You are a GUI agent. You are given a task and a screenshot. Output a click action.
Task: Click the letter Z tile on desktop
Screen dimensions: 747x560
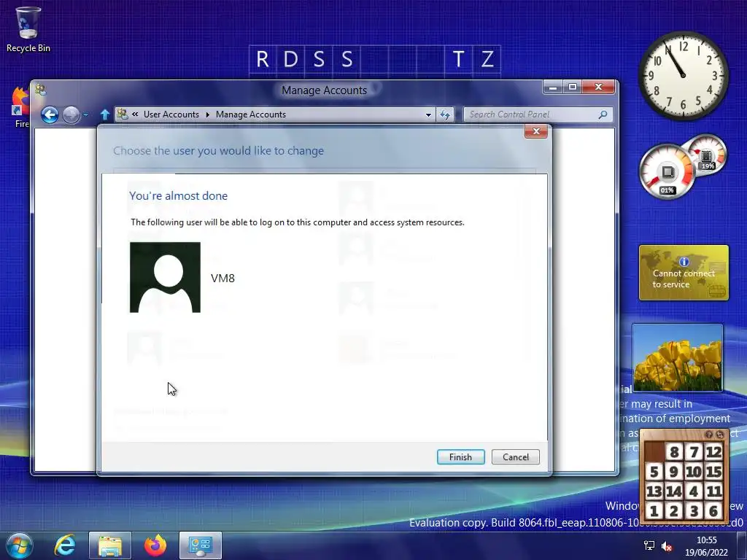click(487, 60)
